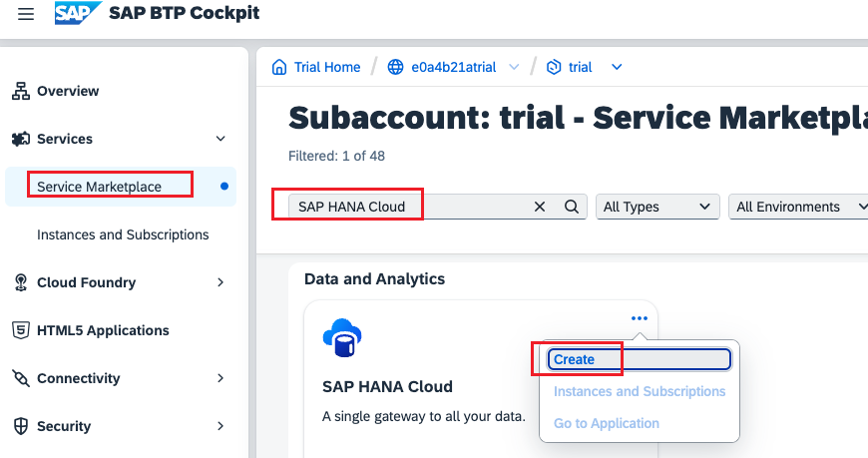The height and width of the screenshot is (458, 868).
Task: Click the search magnifier icon
Action: click(572, 207)
